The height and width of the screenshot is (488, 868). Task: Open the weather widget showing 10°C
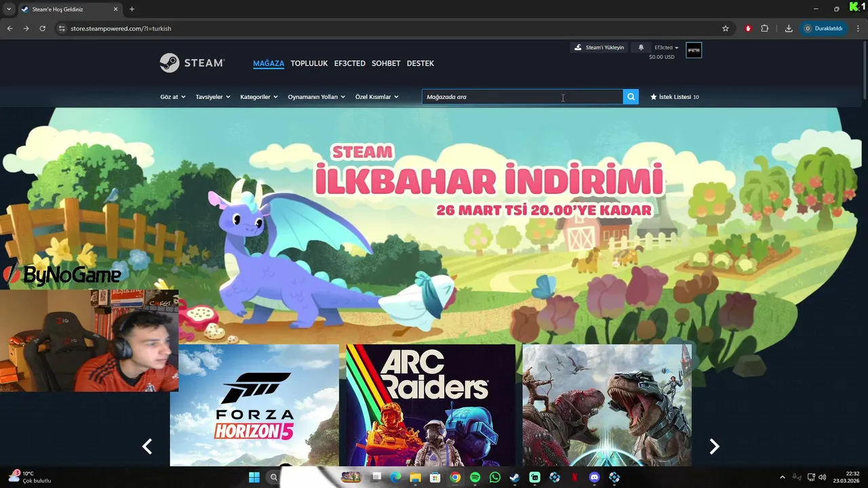(x=31, y=477)
